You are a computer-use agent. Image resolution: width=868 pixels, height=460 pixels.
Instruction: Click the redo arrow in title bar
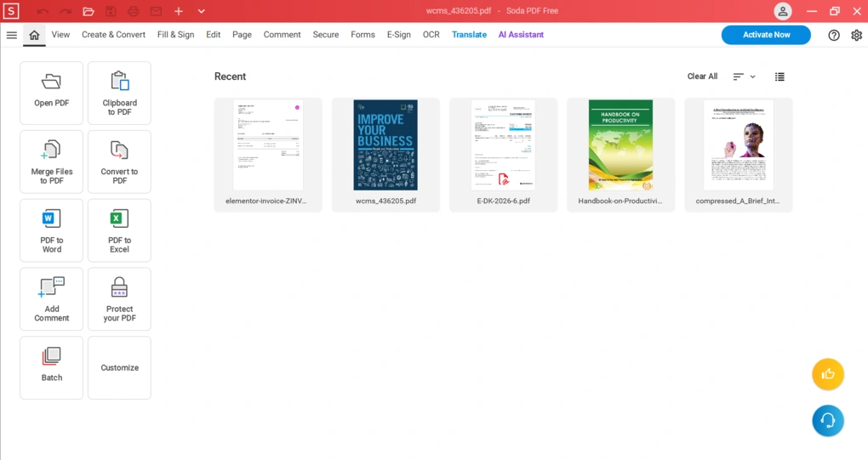click(x=66, y=12)
